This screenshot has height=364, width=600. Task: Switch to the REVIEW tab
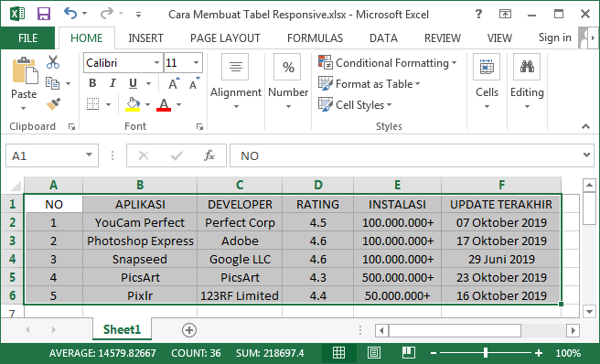pos(443,37)
